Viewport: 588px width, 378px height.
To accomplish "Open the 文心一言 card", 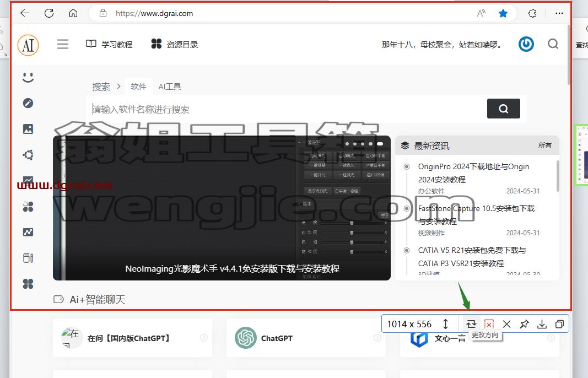I will 479,338.
